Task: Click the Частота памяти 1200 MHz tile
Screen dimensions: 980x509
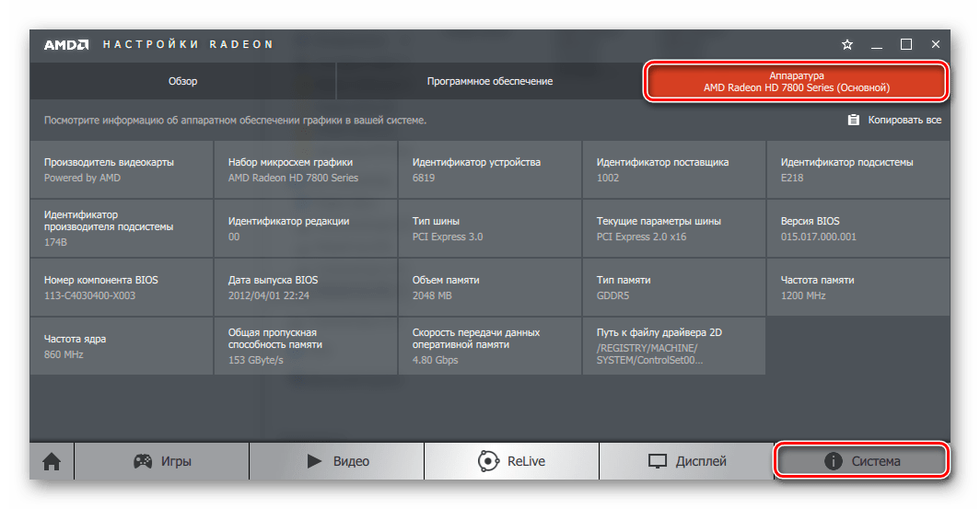Action: (858, 287)
